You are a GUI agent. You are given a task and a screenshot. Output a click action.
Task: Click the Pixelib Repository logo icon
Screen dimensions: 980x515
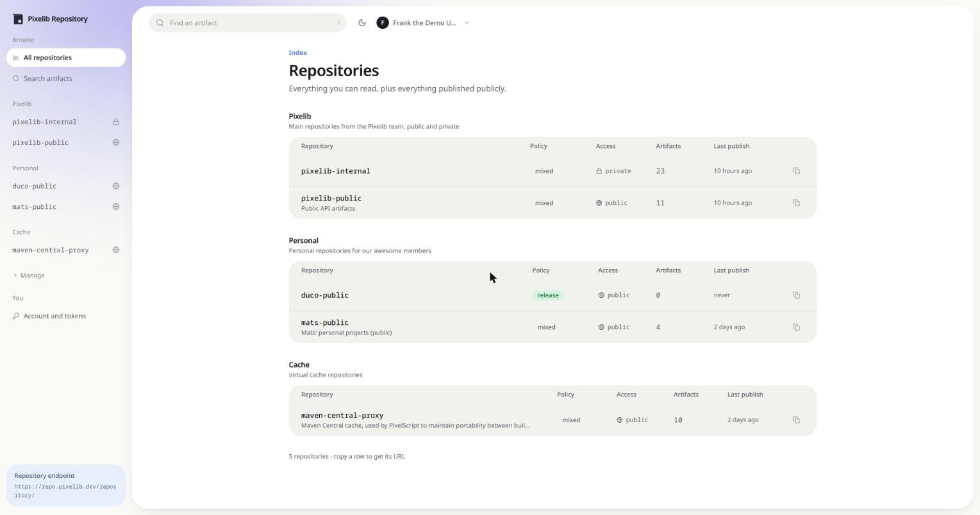[x=17, y=19]
